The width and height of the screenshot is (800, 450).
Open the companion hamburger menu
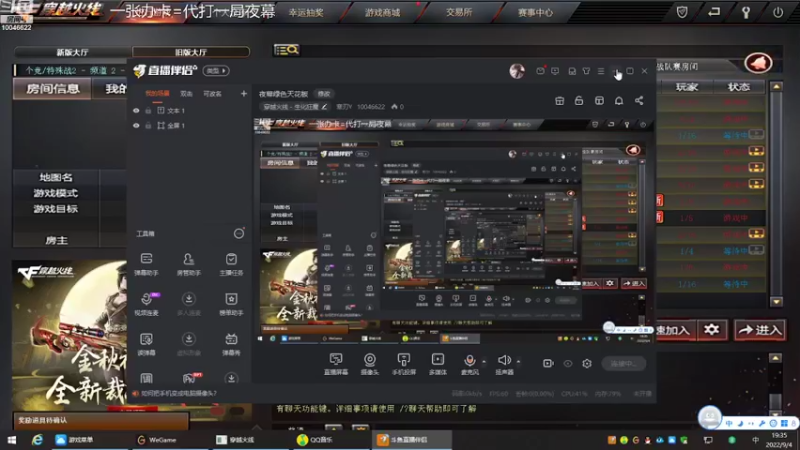[601, 71]
